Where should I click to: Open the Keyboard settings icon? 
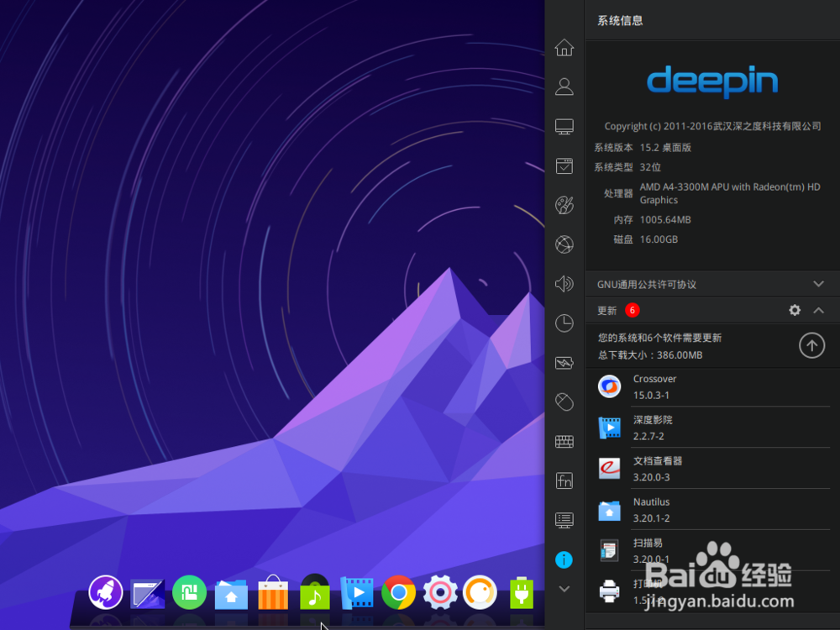tap(564, 442)
